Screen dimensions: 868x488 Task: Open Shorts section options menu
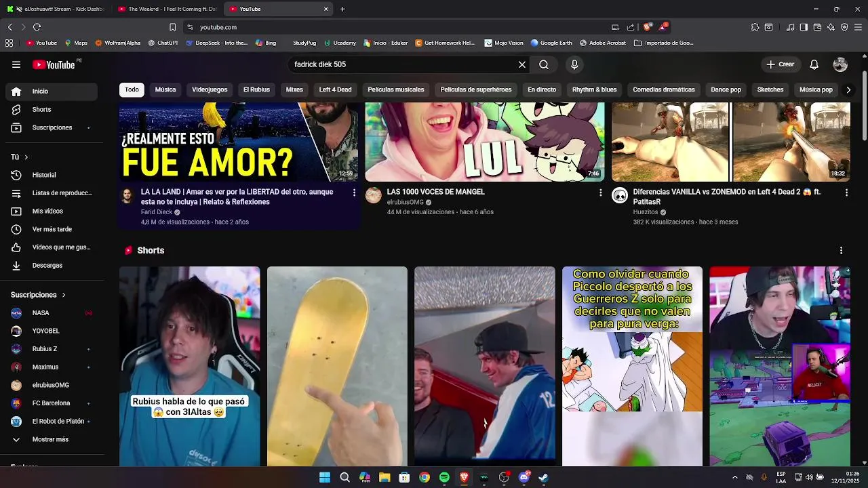tap(841, 251)
